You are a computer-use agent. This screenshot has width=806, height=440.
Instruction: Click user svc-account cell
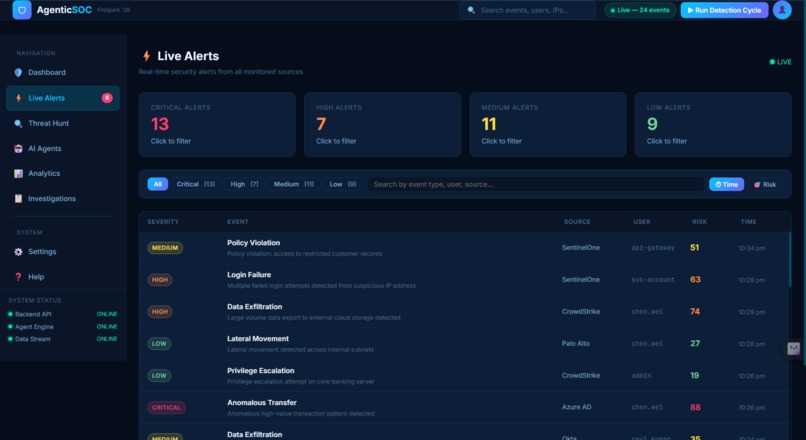[653, 280]
